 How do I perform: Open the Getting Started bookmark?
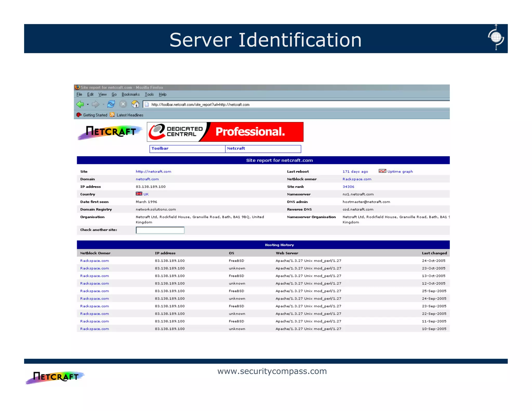coord(92,115)
